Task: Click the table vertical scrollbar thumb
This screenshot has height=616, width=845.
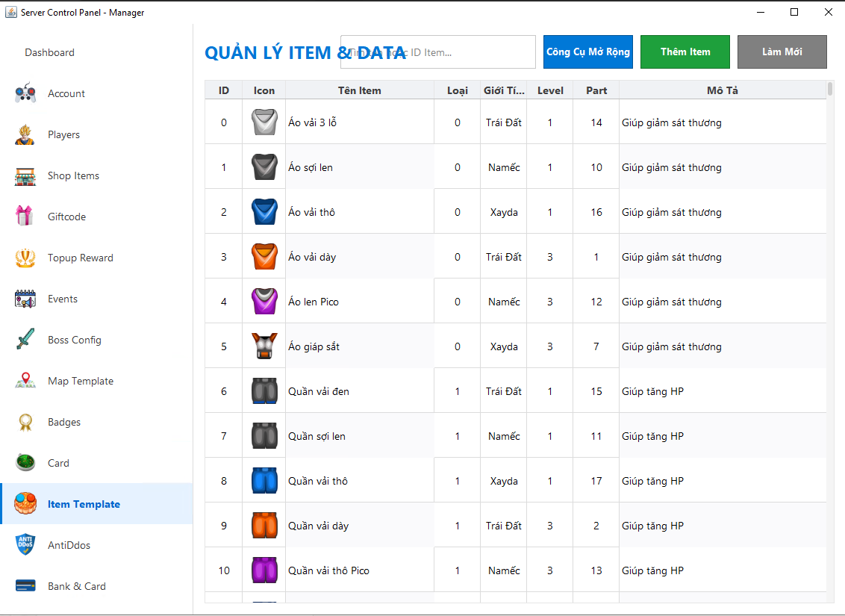Action: (831, 89)
